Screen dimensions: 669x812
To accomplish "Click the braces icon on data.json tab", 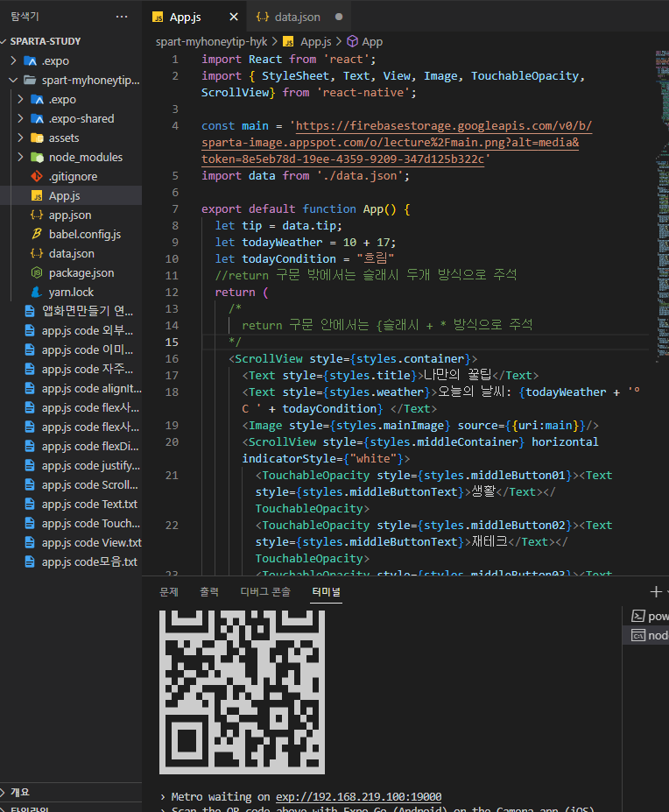I will [263, 18].
